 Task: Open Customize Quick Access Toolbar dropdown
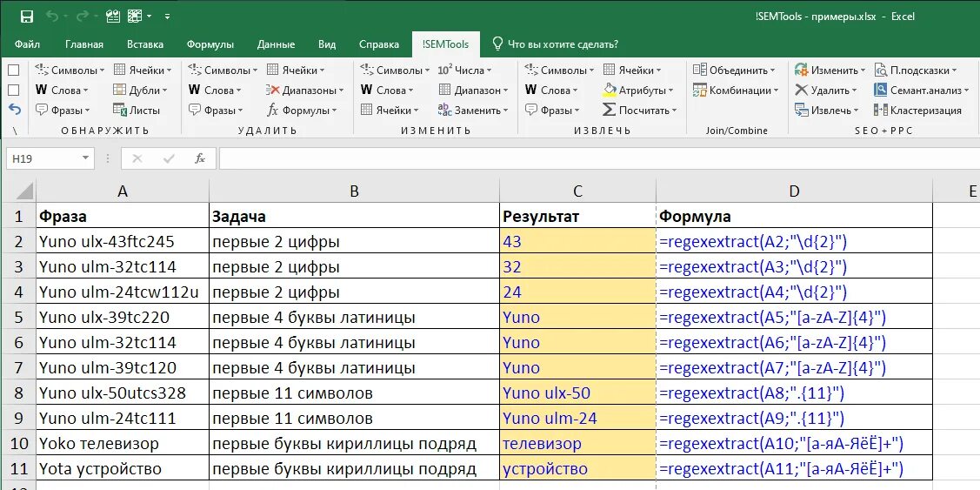coord(167,17)
